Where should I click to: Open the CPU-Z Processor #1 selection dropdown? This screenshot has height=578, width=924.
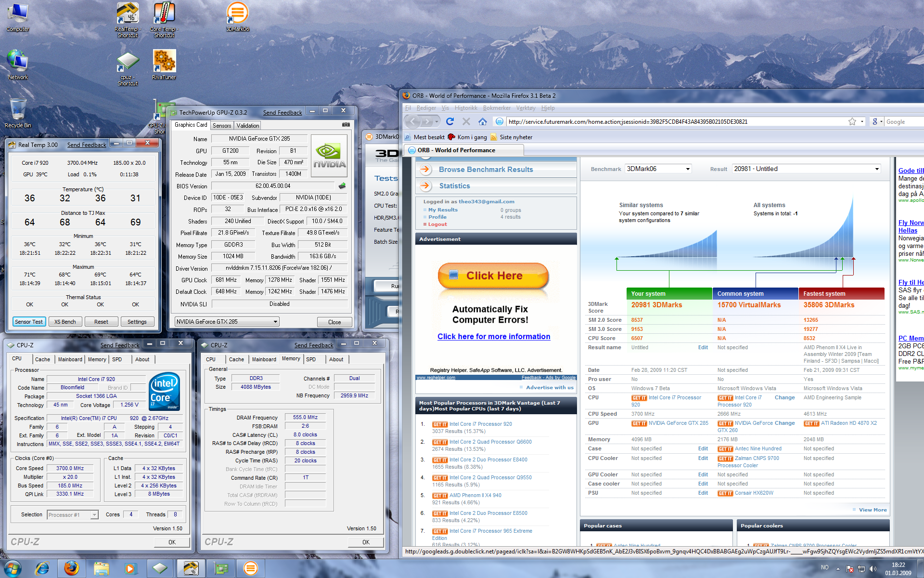tap(73, 515)
